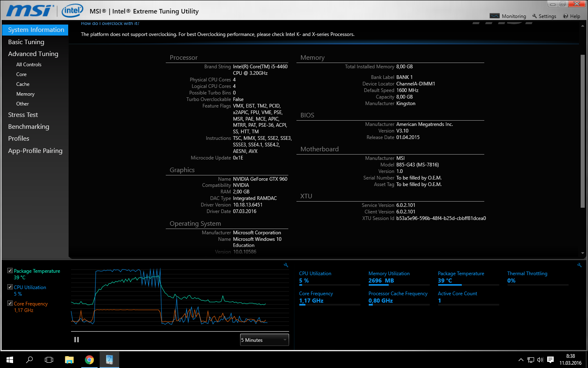This screenshot has width=588, height=368.
Task: Open Settings with the wrench icon
Action: (x=535, y=16)
